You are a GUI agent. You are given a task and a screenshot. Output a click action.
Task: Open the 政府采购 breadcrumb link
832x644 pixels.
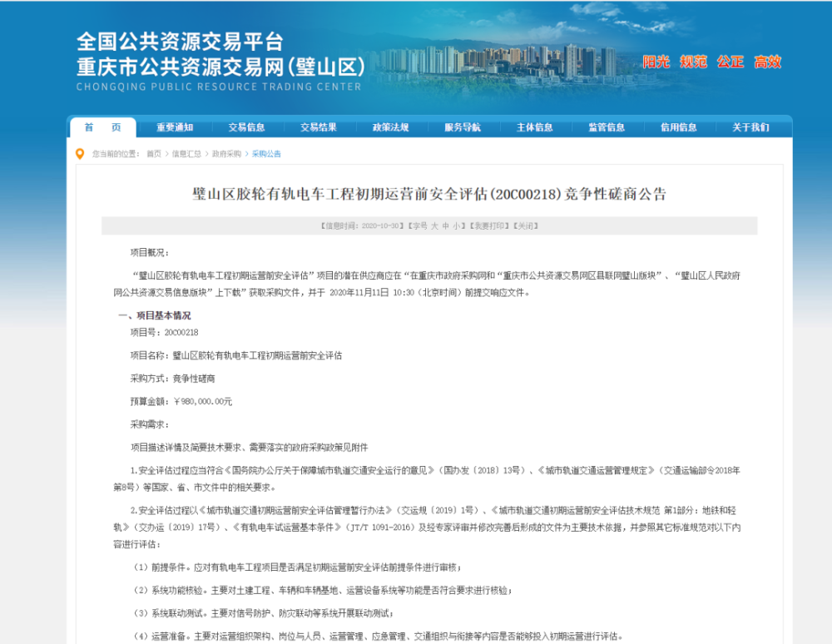226,154
